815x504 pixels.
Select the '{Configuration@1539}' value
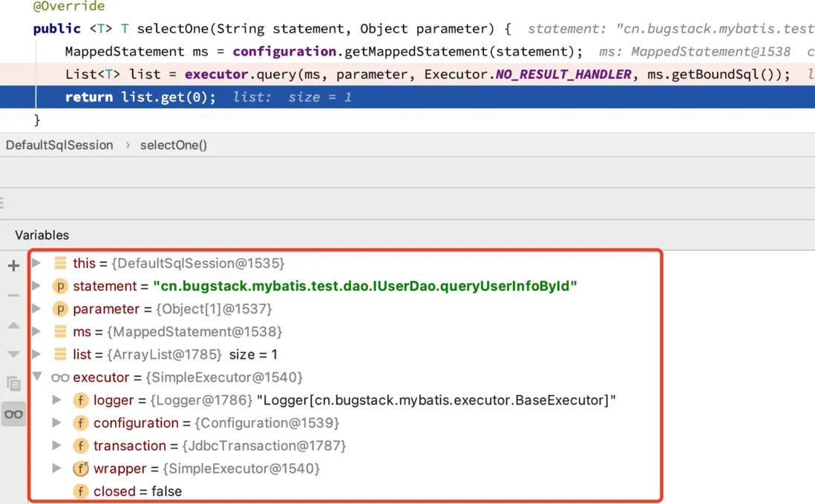click(267, 423)
